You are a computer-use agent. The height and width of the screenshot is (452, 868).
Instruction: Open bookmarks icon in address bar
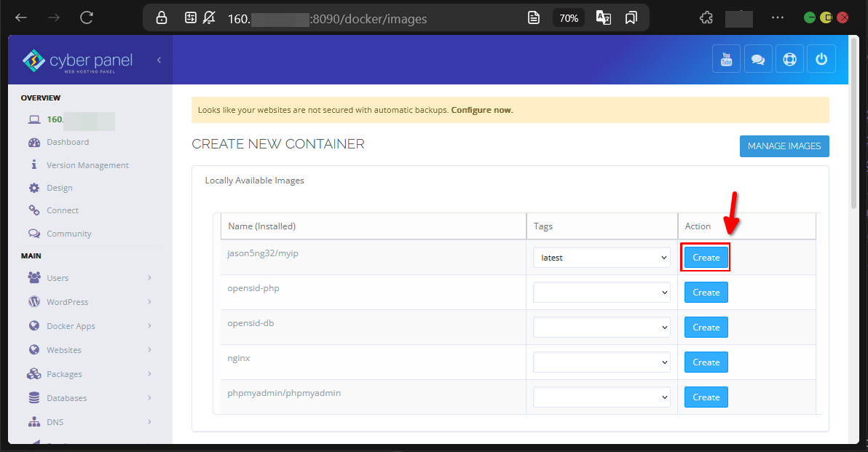pyautogui.click(x=631, y=17)
